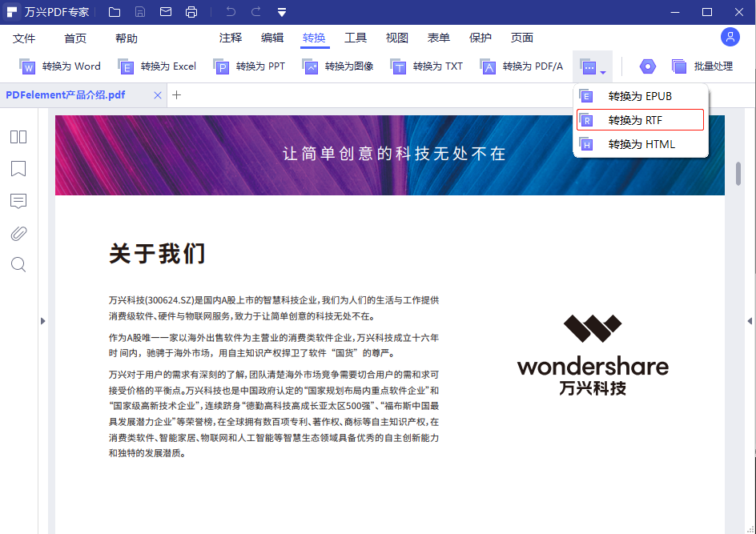Select the 转换为 Word conversion tool
The width and height of the screenshot is (756, 534).
point(62,66)
